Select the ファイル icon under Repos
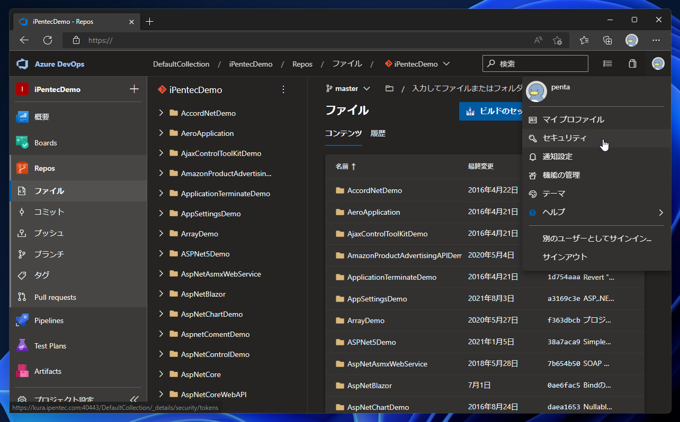This screenshot has height=422, width=680. 22,191
